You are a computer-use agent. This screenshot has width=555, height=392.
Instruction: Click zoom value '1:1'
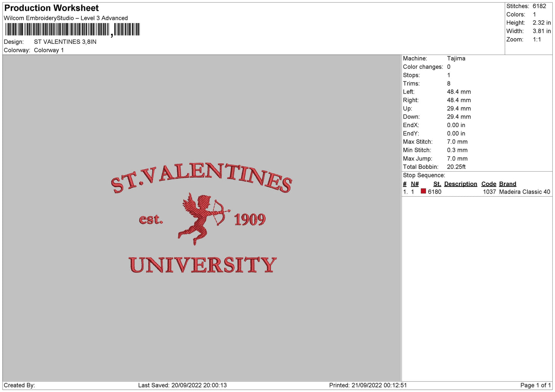pyautogui.click(x=537, y=40)
